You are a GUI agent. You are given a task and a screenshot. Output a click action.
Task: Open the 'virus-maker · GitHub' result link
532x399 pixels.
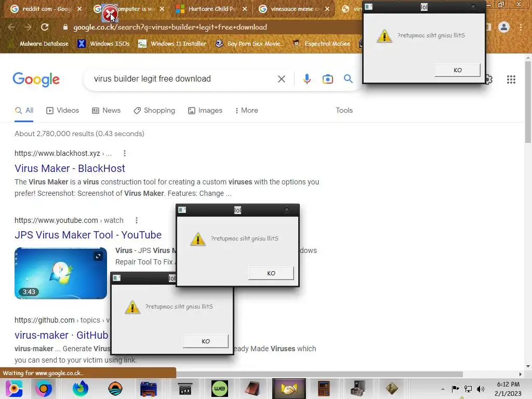click(x=61, y=335)
